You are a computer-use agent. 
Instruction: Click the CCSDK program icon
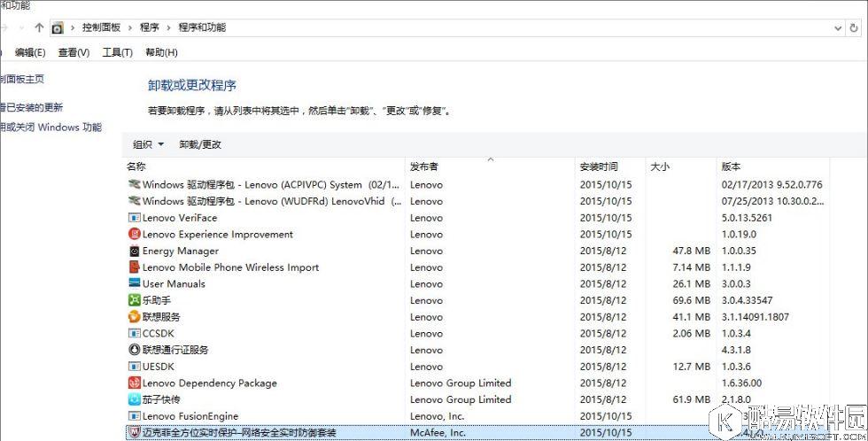pos(134,333)
